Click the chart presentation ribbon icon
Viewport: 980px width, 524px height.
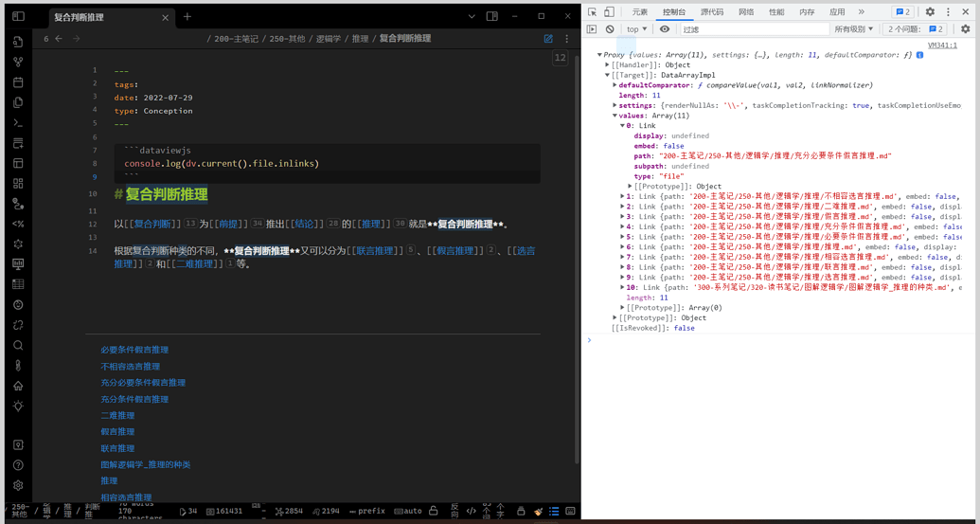point(18,263)
